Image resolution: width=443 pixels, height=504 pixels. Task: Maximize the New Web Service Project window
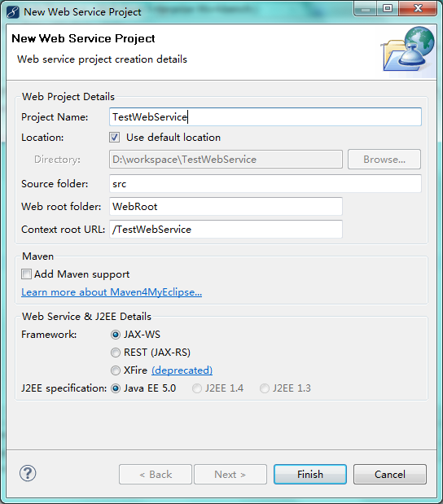tap(388, 8)
